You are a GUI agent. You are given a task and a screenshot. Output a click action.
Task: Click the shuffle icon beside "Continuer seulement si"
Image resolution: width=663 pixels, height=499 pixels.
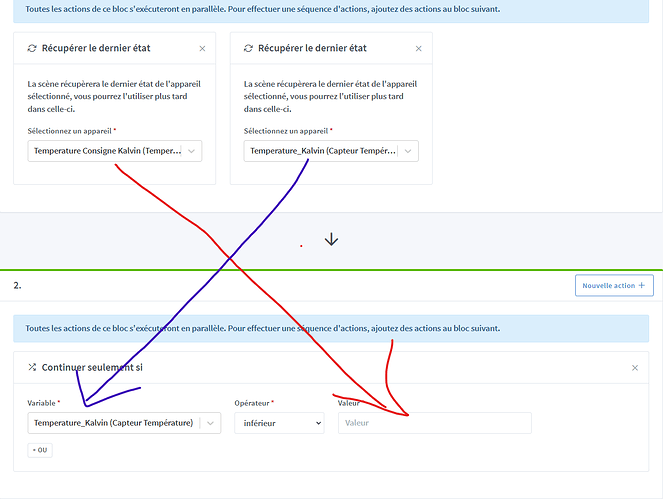[32, 368]
